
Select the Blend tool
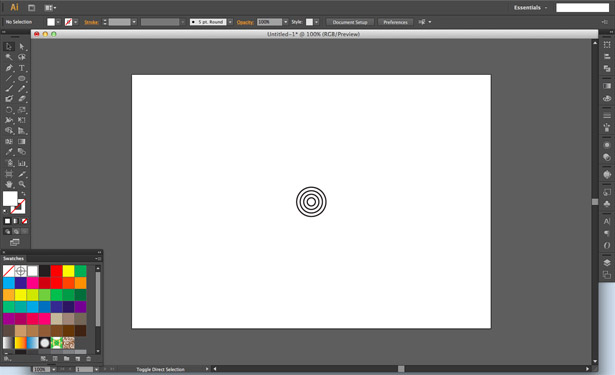click(x=22, y=152)
